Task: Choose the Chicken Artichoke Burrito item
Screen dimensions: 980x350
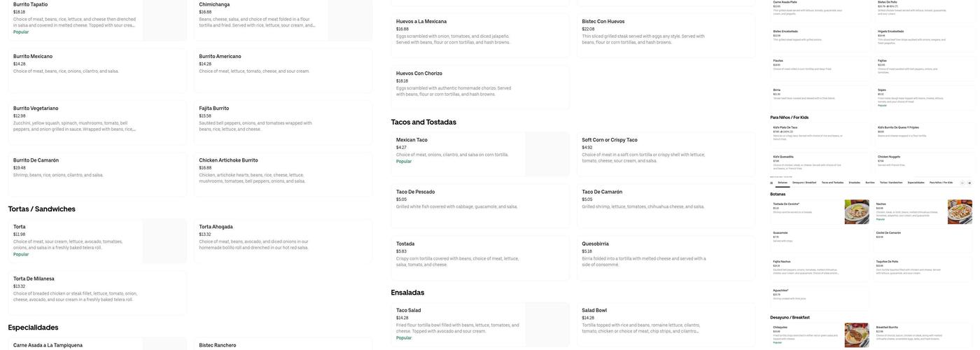Action: pyautogui.click(x=283, y=174)
